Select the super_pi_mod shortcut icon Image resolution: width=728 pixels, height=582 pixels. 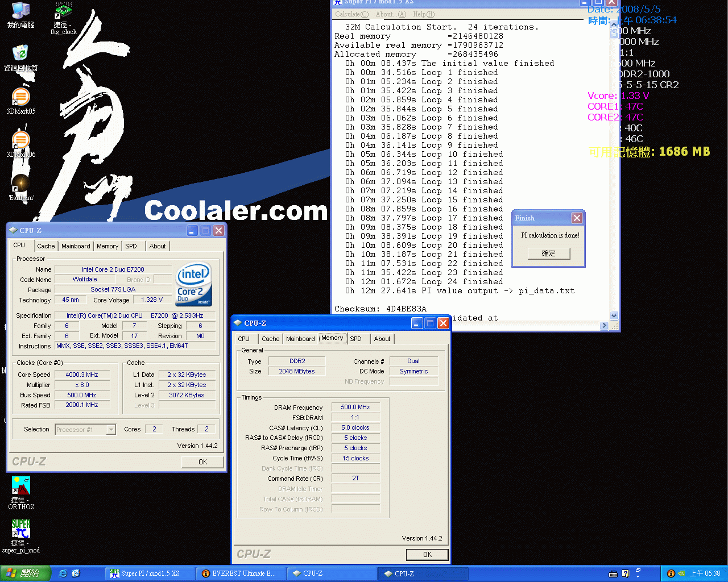tap(21, 536)
